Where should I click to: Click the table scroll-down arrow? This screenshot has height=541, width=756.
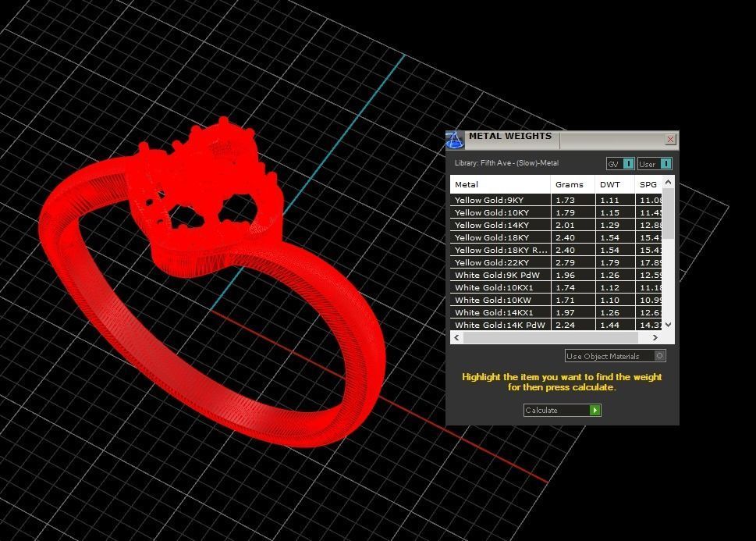pyautogui.click(x=669, y=325)
